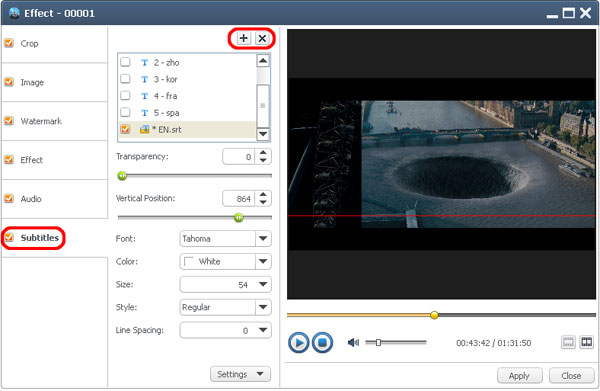Increase transparency with the up arrow

click(x=263, y=153)
